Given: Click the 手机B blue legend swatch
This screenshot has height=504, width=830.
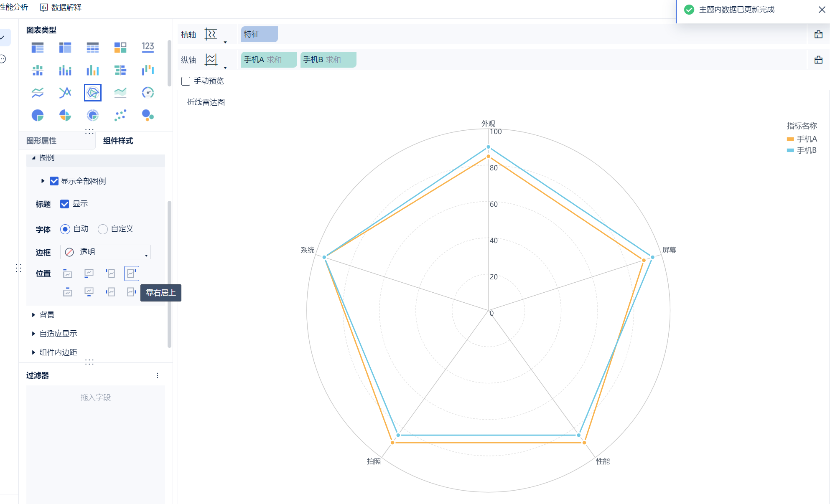Looking at the screenshot, I should [x=790, y=150].
